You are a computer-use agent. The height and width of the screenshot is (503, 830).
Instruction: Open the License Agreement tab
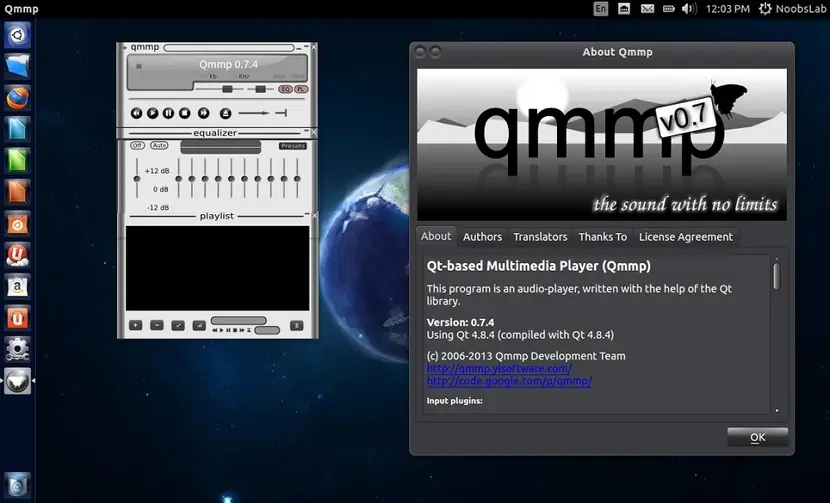click(x=685, y=237)
